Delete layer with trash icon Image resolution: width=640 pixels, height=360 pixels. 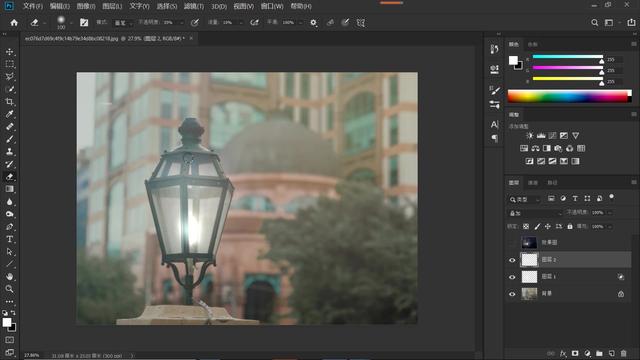(623, 353)
